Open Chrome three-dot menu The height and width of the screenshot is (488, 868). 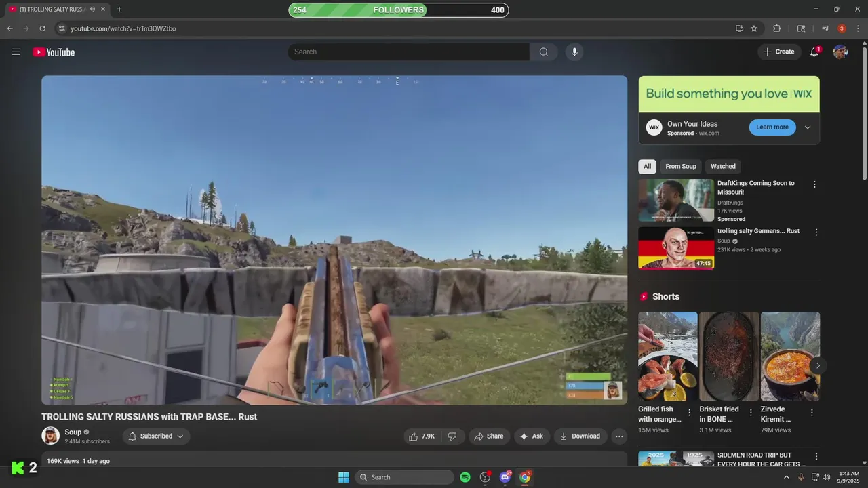pyautogui.click(x=857, y=28)
